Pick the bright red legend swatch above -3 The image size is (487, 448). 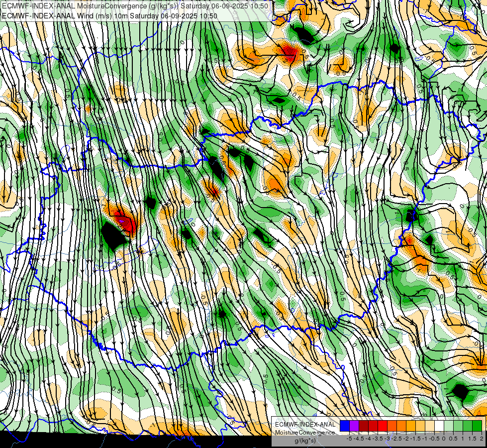[x=383, y=426]
